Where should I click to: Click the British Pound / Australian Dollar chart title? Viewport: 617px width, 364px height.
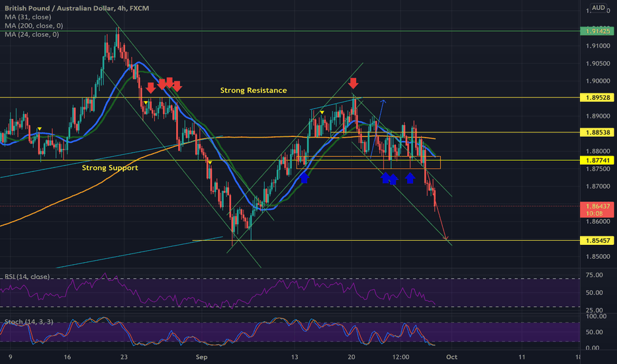coord(77,8)
